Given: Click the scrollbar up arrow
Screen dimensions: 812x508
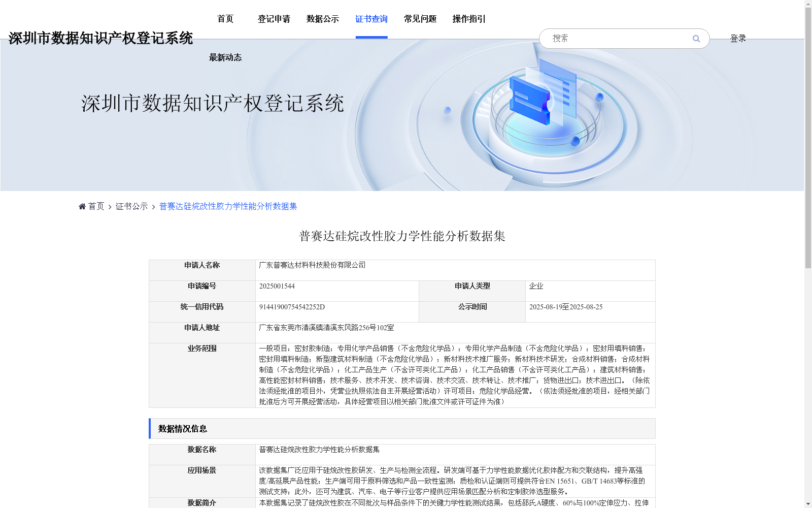Looking at the screenshot, I should pos(808,4).
